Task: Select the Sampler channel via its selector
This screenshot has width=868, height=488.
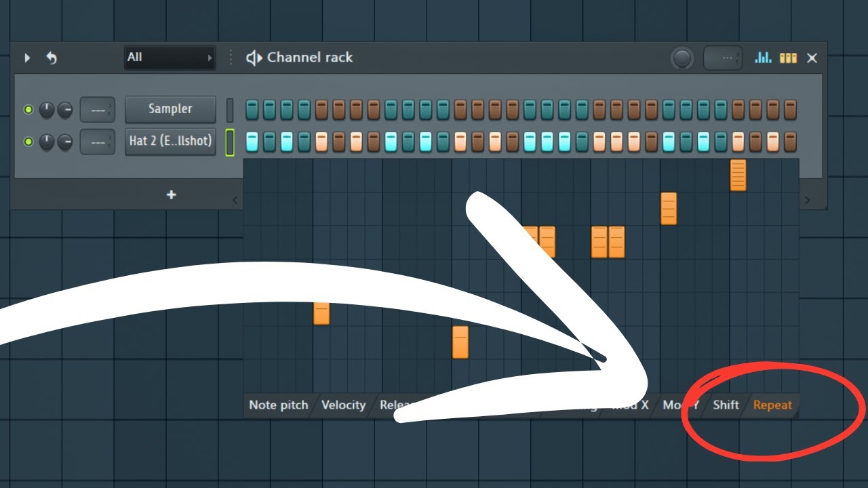Action: 230,110
